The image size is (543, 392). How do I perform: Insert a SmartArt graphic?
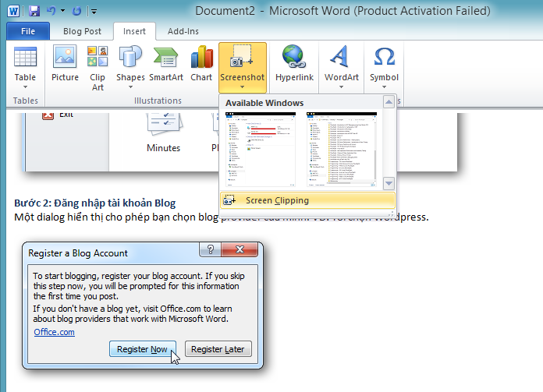coord(166,63)
